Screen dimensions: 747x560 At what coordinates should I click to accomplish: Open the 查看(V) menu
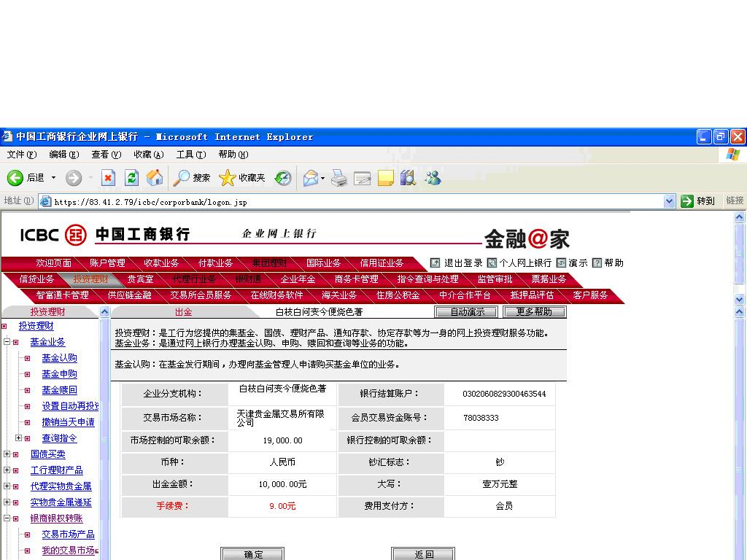click(107, 155)
